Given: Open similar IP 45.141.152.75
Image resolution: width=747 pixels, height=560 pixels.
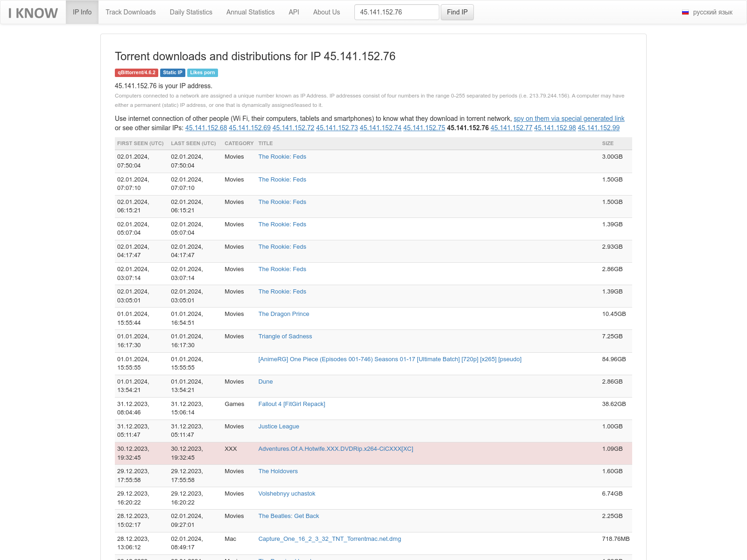Looking at the screenshot, I should coord(424,128).
